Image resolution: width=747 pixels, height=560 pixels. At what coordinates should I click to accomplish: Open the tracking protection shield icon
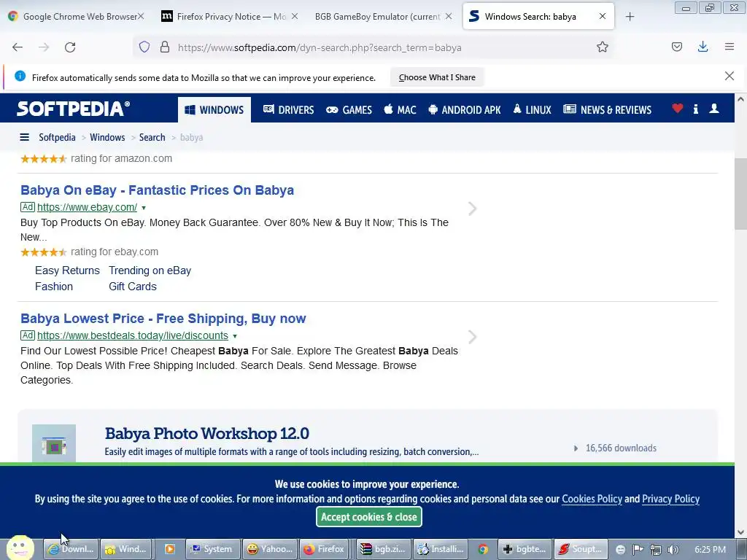[144, 47]
